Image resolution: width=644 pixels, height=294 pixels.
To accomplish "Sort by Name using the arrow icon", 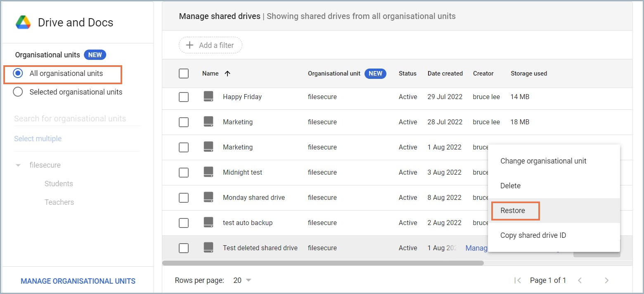I will point(227,73).
